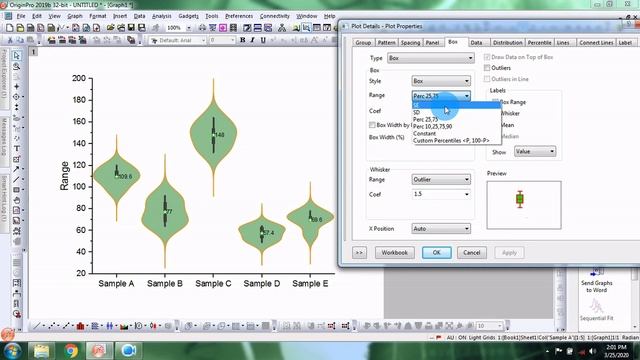Switch to the Spacing tab
640x360 pixels.
(410, 42)
